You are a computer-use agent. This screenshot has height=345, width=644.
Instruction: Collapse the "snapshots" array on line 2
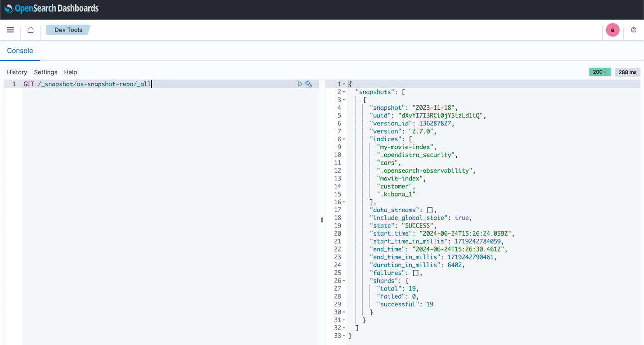tap(344, 92)
